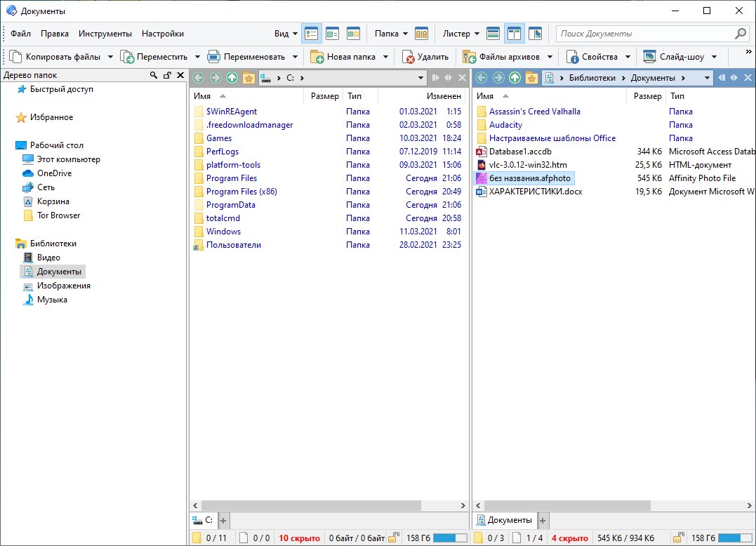Toggle folder tree panel display icon
This screenshot has height=546, width=756.
click(x=535, y=34)
